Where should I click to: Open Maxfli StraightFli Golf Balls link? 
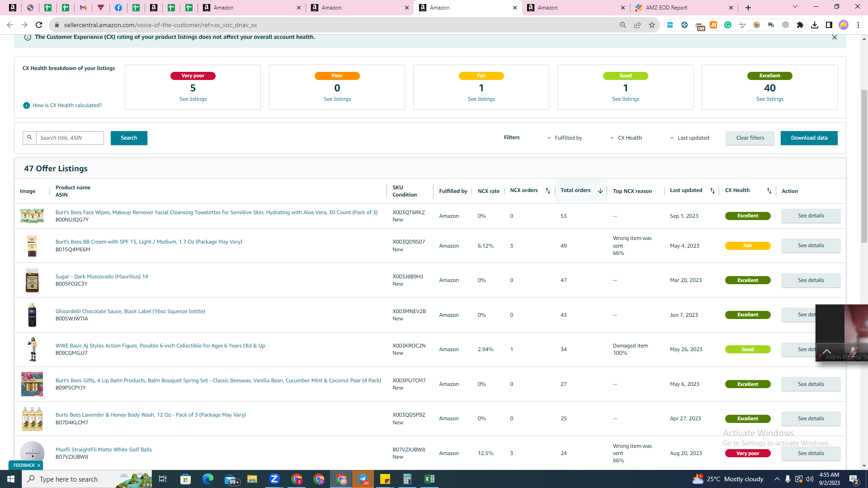pyautogui.click(x=104, y=450)
